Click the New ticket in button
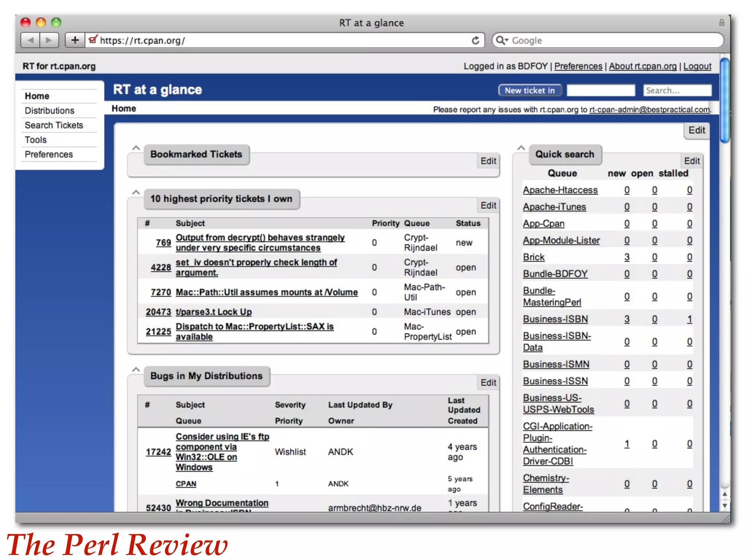Viewport: 747px width, 560px height. point(530,90)
